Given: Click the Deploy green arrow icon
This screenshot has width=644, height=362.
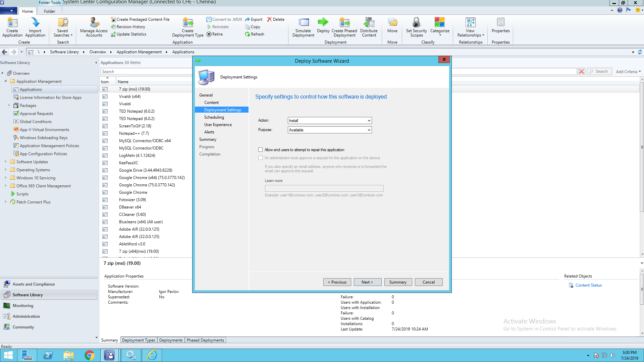Looking at the screenshot, I should pyautogui.click(x=323, y=23).
